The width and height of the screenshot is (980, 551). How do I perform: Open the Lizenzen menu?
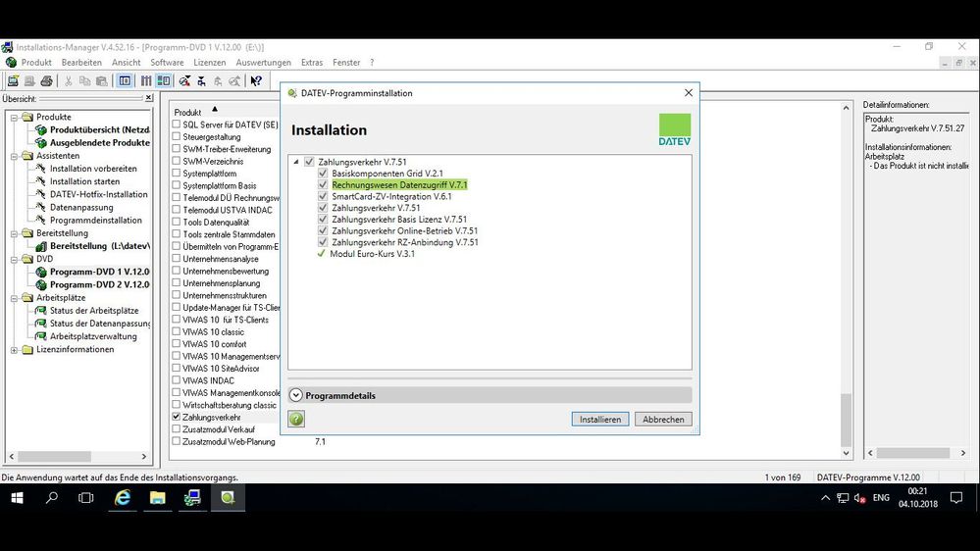point(209,63)
